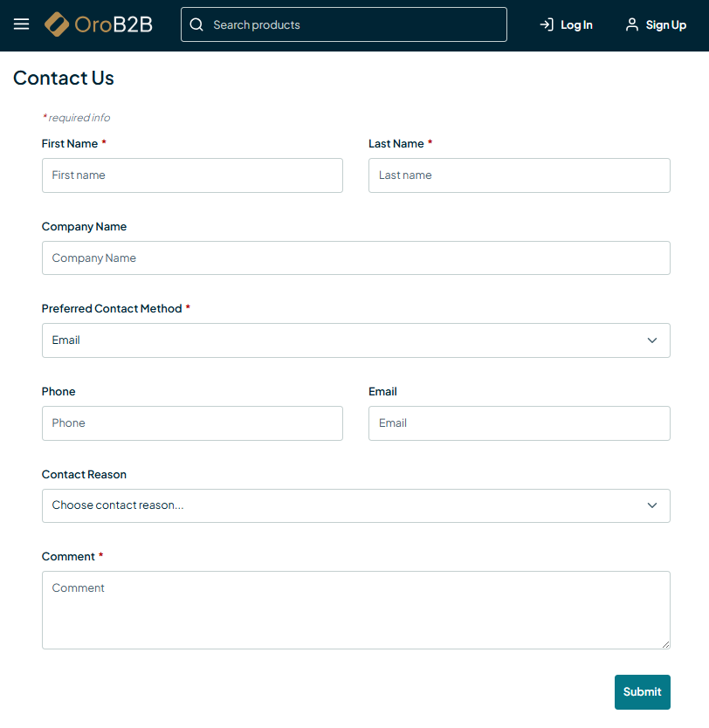Click the Phone input field
This screenshot has height=728, width=709.
click(192, 423)
